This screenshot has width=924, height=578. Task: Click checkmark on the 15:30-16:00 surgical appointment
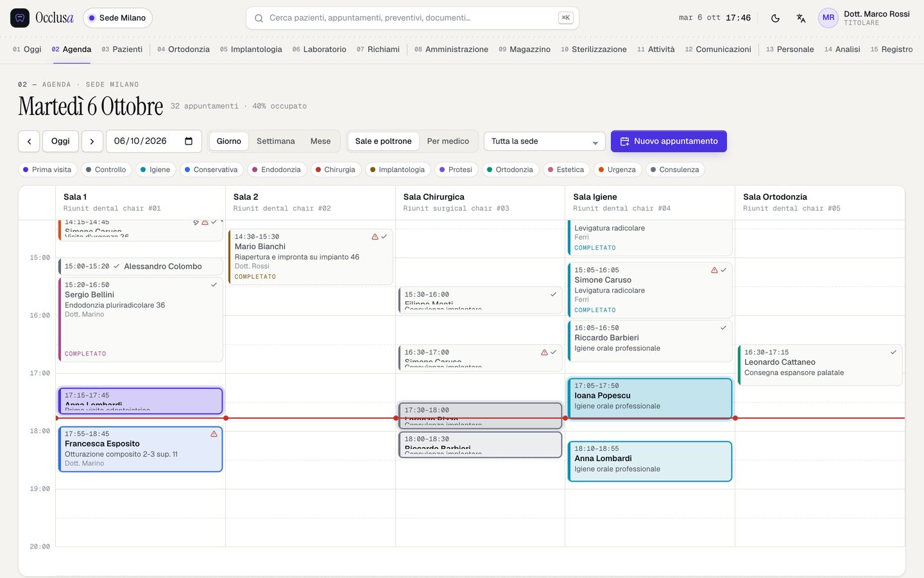[x=553, y=294]
